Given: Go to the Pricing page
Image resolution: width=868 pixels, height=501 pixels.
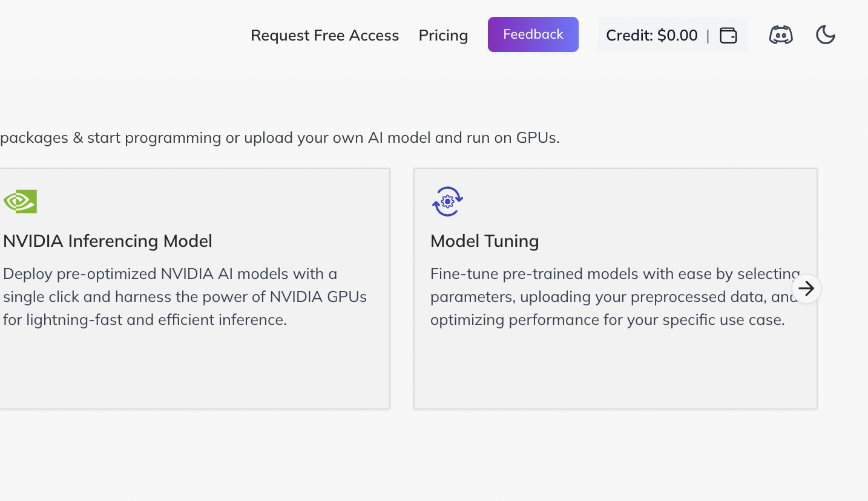Looking at the screenshot, I should [443, 36].
